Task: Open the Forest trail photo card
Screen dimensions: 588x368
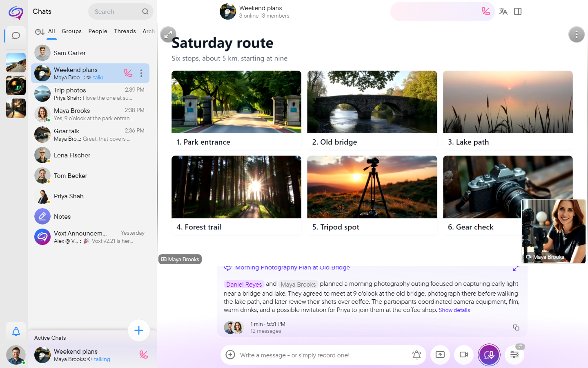Action: click(236, 195)
